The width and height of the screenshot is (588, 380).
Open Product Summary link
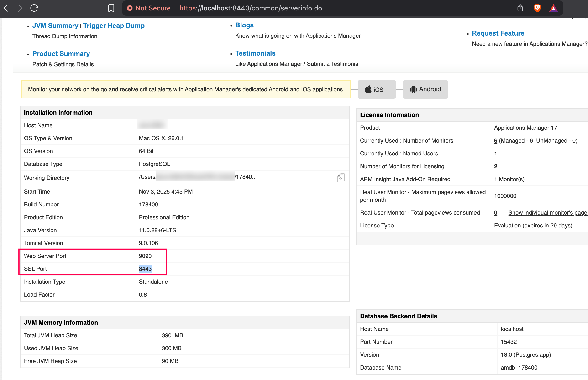pos(61,54)
